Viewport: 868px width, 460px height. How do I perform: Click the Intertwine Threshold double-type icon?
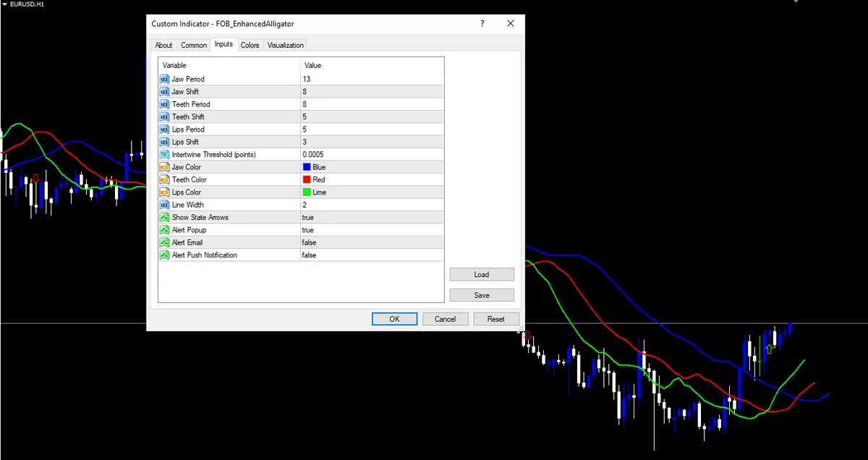pyautogui.click(x=164, y=154)
